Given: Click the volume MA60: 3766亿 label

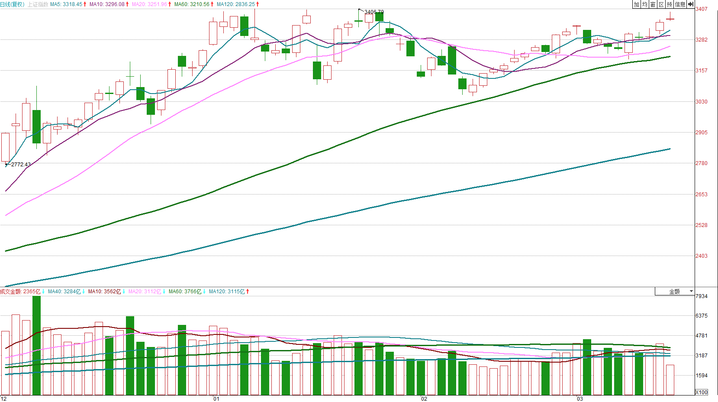Looking at the screenshot, I should pyautogui.click(x=186, y=291).
